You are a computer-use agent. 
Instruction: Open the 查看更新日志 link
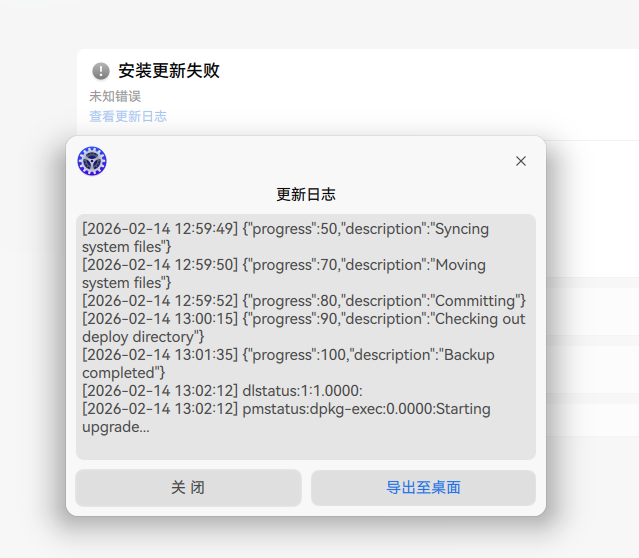point(128,117)
